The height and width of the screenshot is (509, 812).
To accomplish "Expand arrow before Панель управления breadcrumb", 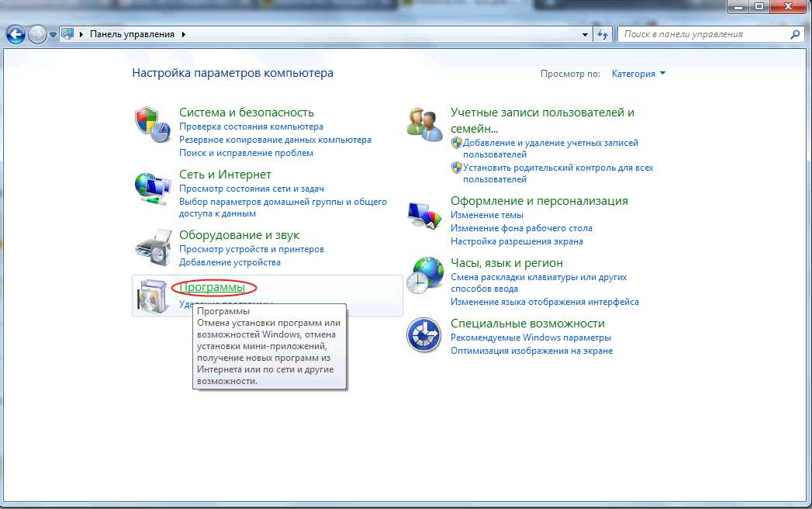I will 81,34.
